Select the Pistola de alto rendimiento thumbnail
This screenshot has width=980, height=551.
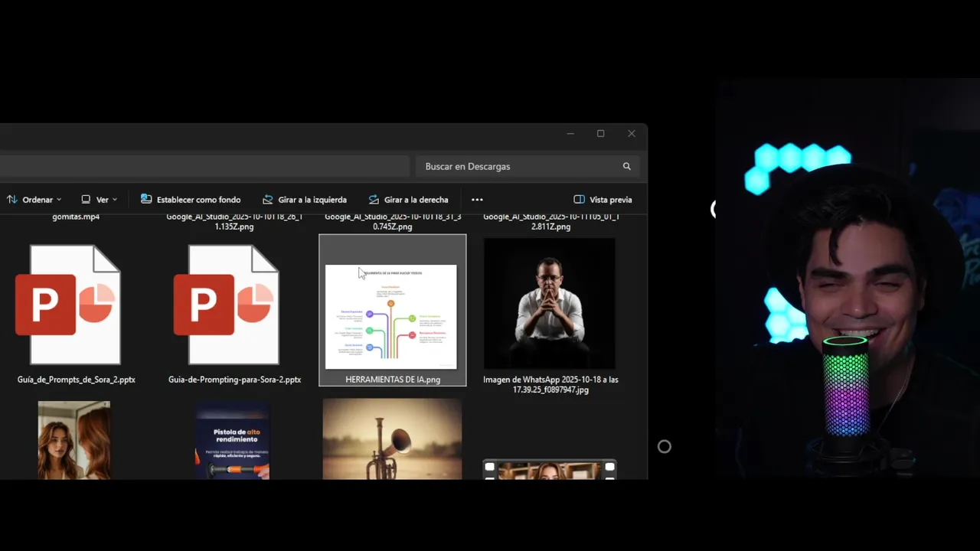coord(233,440)
